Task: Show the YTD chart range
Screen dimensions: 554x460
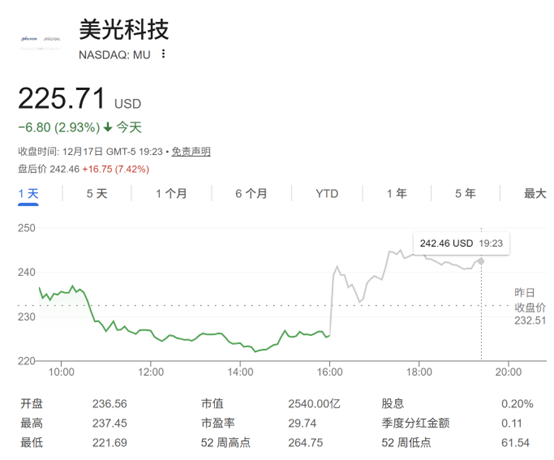Action: [x=327, y=194]
